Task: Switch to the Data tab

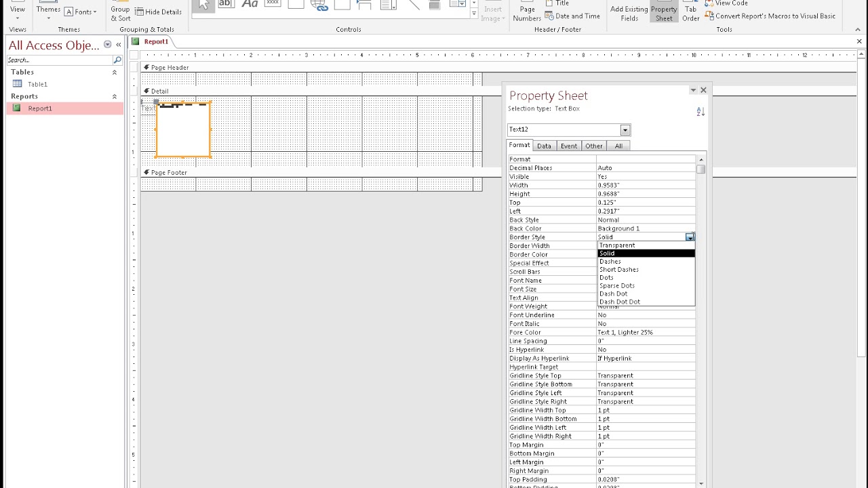Action: (x=544, y=146)
